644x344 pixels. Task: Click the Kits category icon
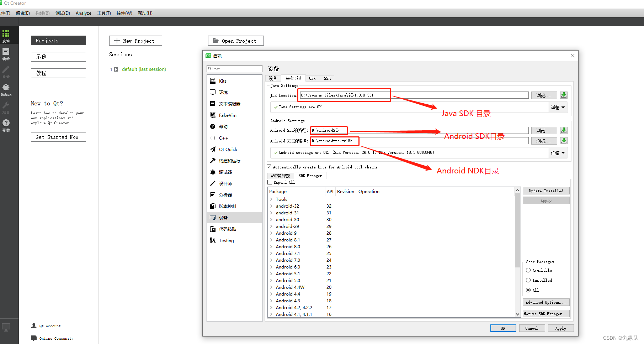point(213,81)
